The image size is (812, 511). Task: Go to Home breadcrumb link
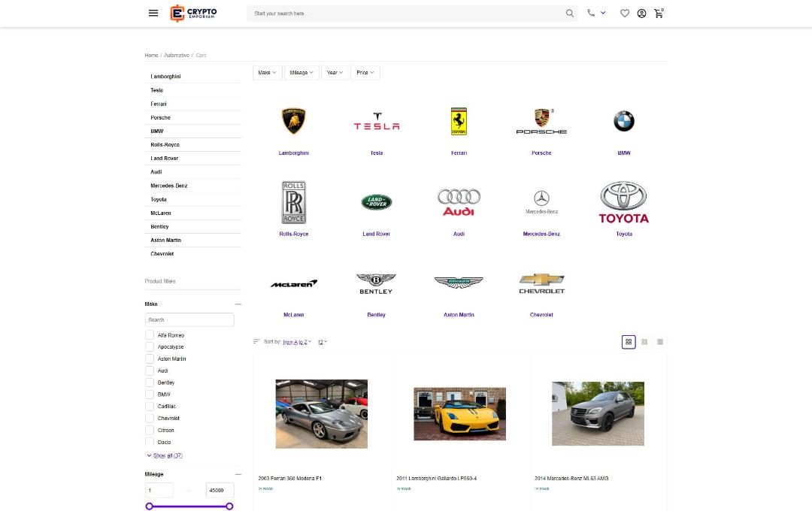coord(151,55)
